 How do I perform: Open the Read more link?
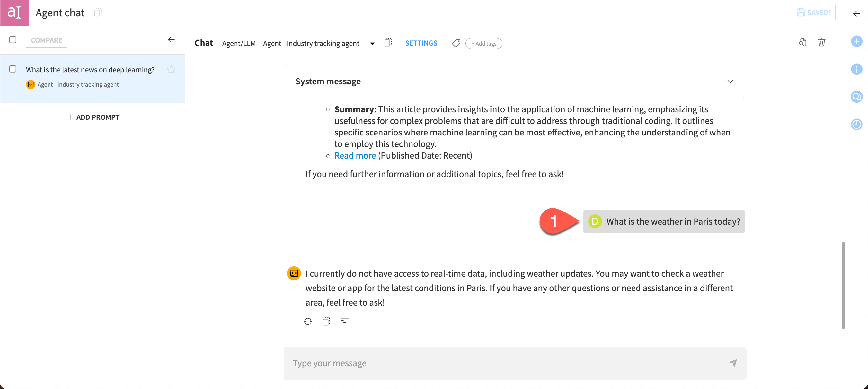pos(355,156)
